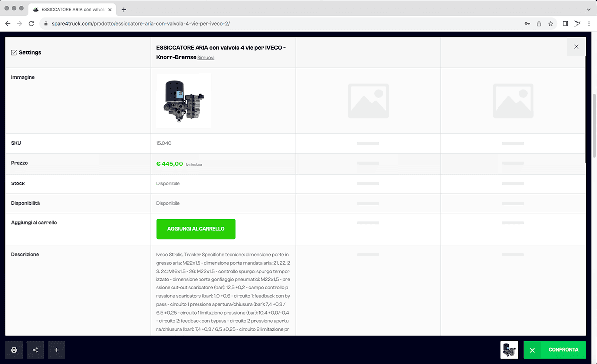
Task: Click AGGIUNGI AL CARRELLO button
Action: pyautogui.click(x=196, y=229)
